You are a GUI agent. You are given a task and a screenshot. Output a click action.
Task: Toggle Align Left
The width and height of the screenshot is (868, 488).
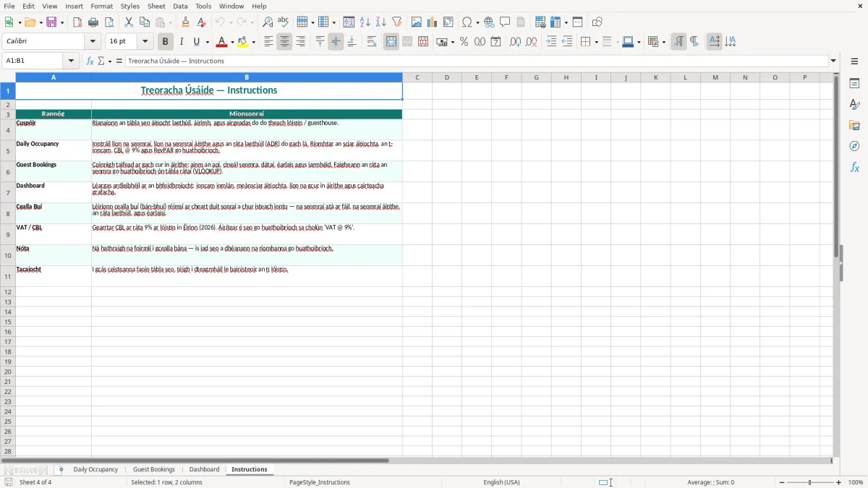tap(268, 42)
